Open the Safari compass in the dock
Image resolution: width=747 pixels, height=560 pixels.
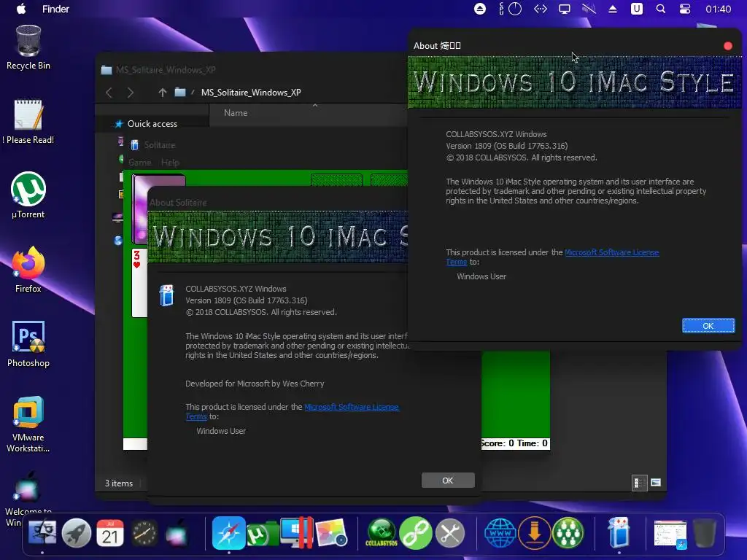228,533
